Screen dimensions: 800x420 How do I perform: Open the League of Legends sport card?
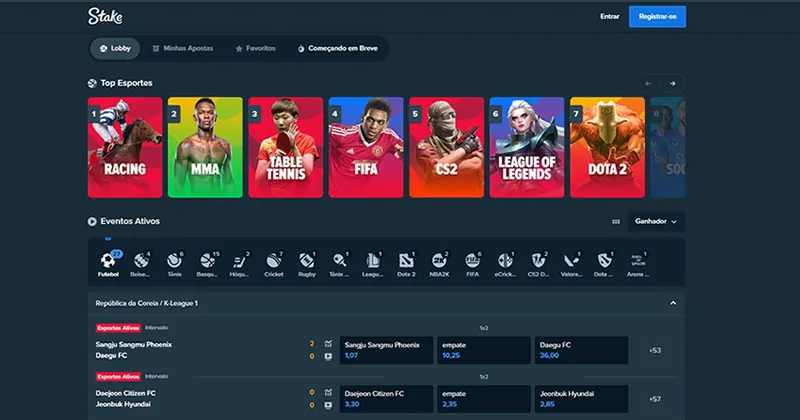[x=527, y=147]
